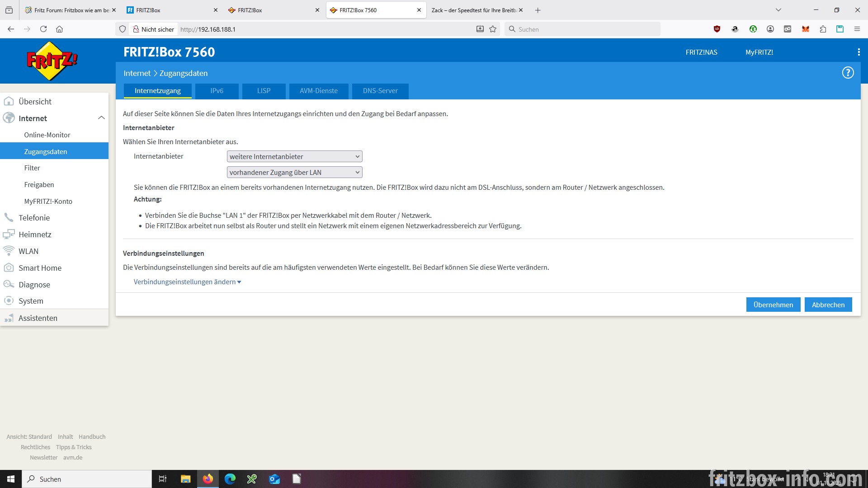Screen dimensions: 868x488
Task: Reload the page with the refresh icon
Action: pyautogui.click(x=43, y=29)
